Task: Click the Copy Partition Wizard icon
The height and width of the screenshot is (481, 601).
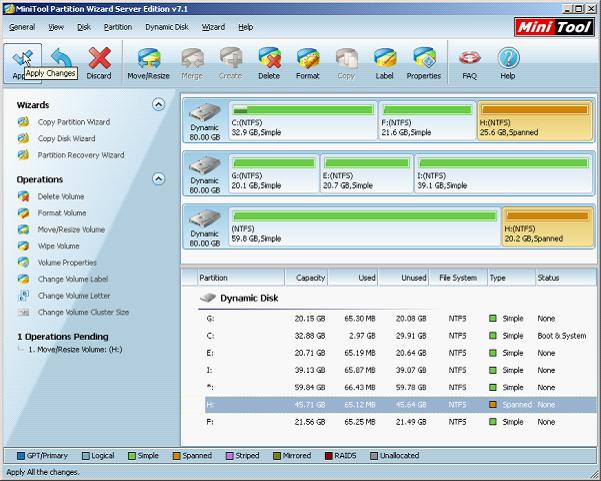Action: click(x=23, y=122)
